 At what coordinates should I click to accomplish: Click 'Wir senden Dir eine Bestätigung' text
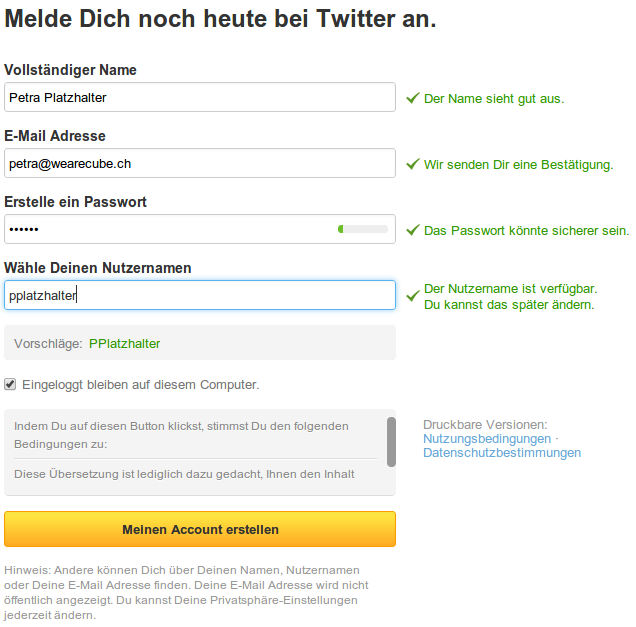point(518,165)
